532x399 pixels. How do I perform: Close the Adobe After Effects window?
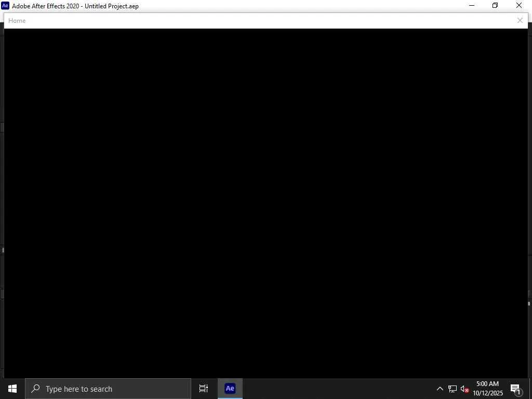[x=519, y=5]
